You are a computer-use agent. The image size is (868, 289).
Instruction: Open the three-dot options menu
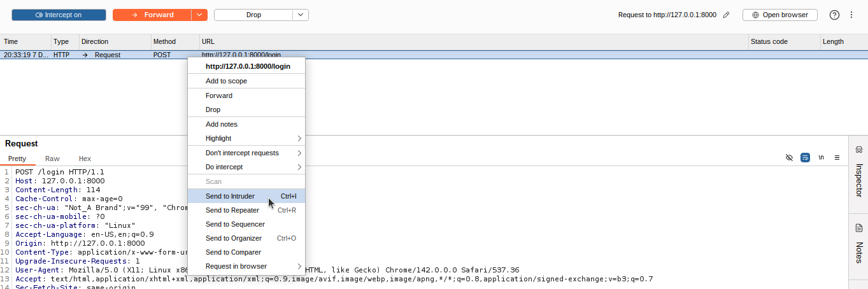pos(851,15)
